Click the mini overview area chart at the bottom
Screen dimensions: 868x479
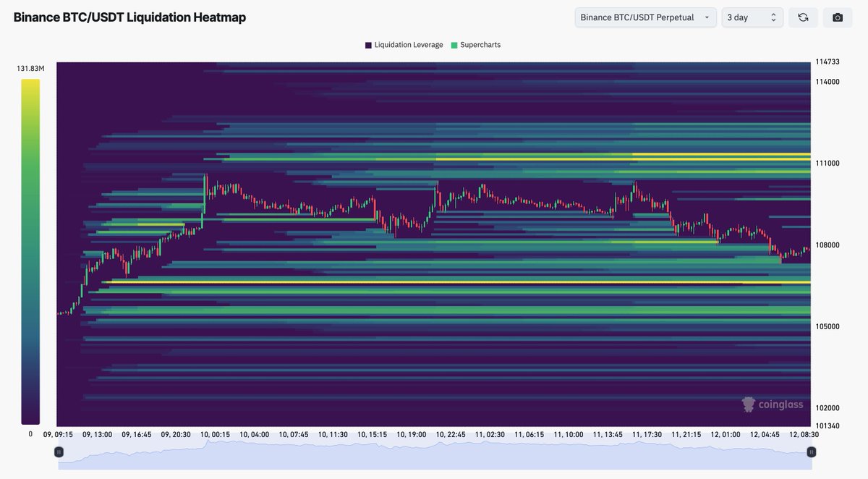[434, 455]
